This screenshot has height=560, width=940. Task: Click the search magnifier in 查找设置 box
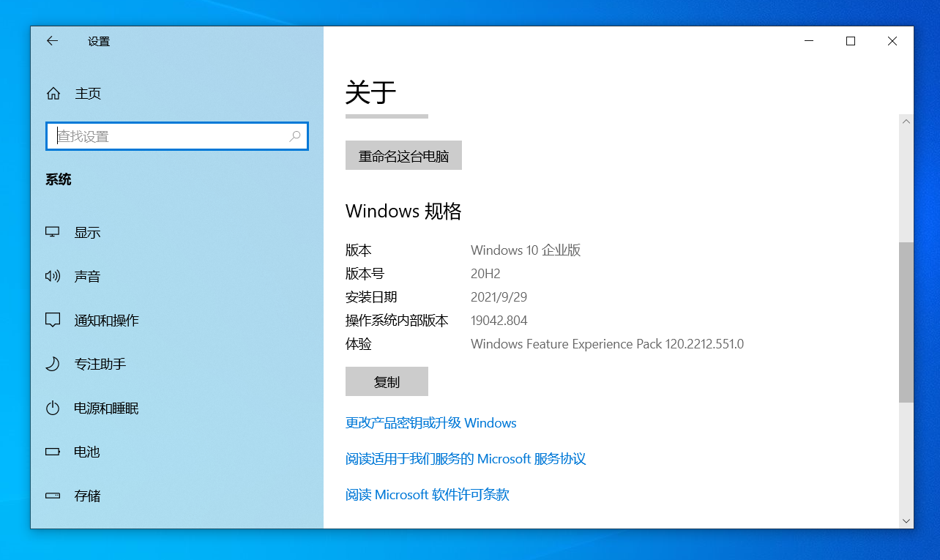point(295,136)
